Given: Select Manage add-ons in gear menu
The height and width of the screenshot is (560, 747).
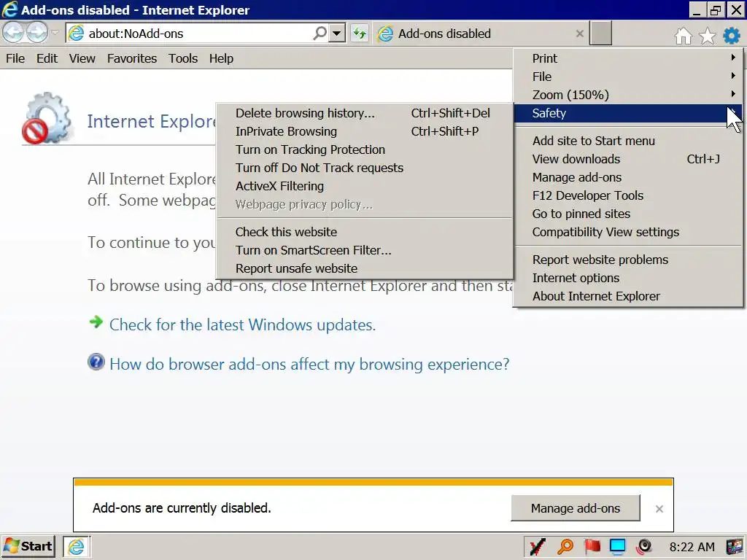Looking at the screenshot, I should pos(628,177).
